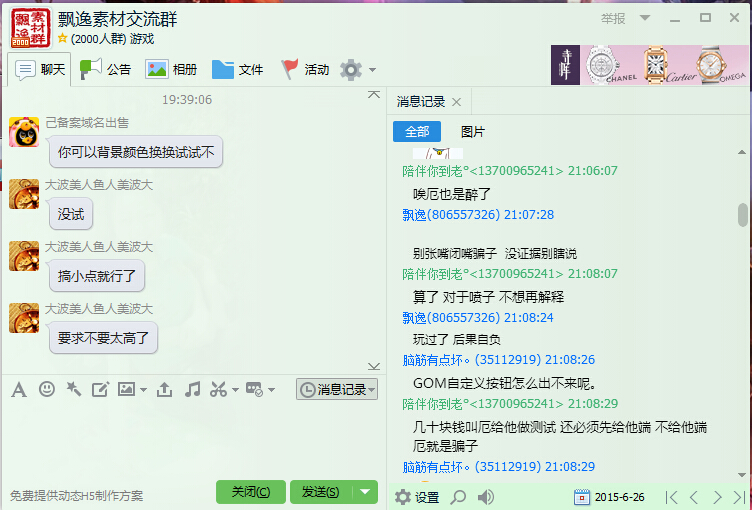
Task: Click the 消息记录 history button
Action: coord(337,389)
